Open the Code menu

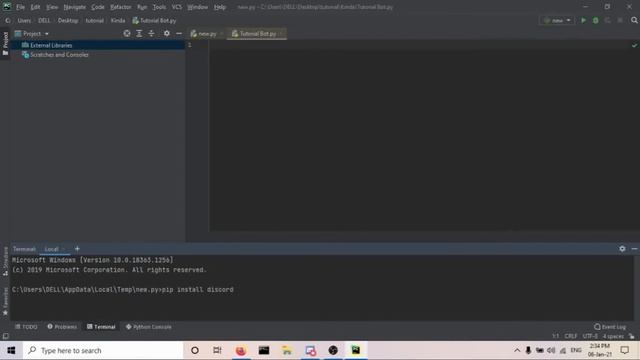(98, 7)
